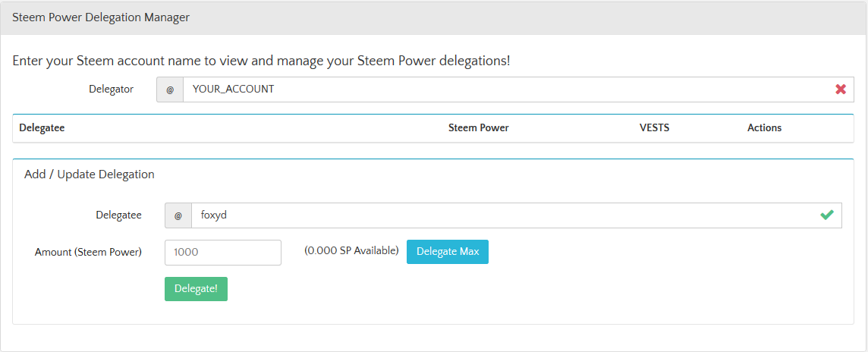
Task: Click the Amount (Steem Power) label
Action: (x=88, y=252)
